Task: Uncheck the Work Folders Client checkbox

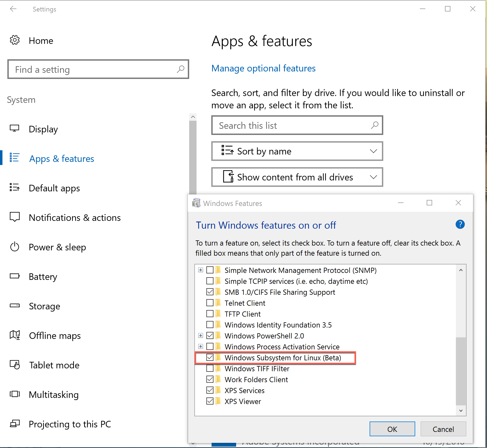Action: pos(210,379)
